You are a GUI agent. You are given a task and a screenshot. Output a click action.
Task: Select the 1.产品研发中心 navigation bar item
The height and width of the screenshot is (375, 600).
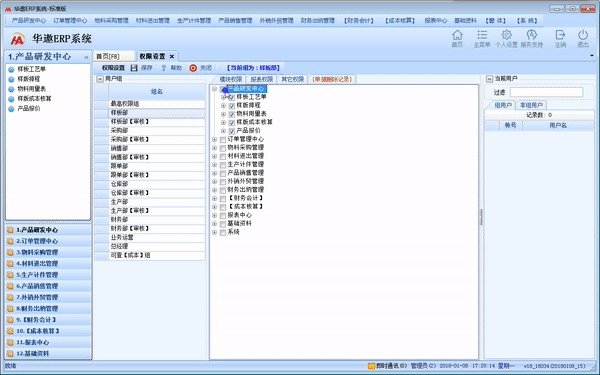coord(49,230)
